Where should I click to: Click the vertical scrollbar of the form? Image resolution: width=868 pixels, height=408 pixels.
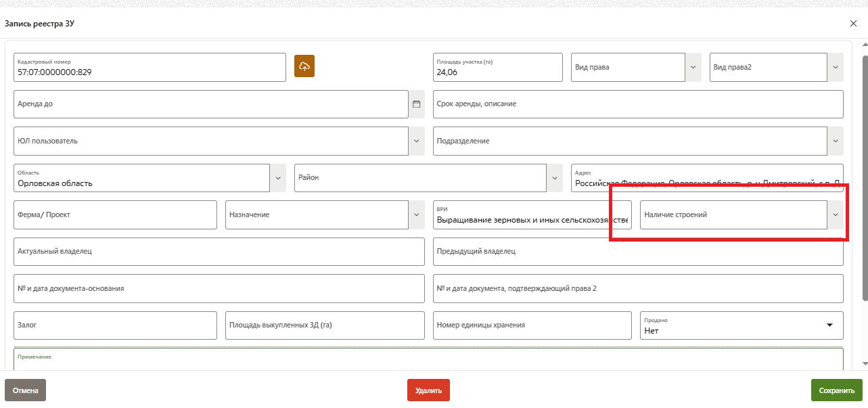click(x=865, y=176)
